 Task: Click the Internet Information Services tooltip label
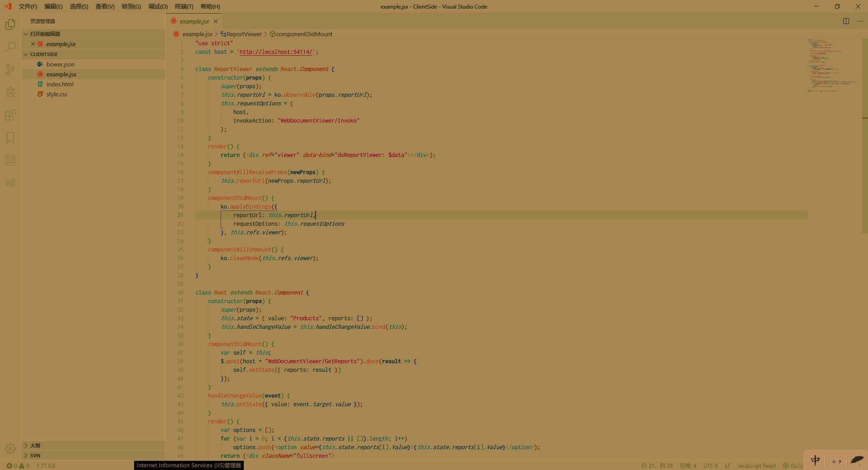tap(189, 465)
